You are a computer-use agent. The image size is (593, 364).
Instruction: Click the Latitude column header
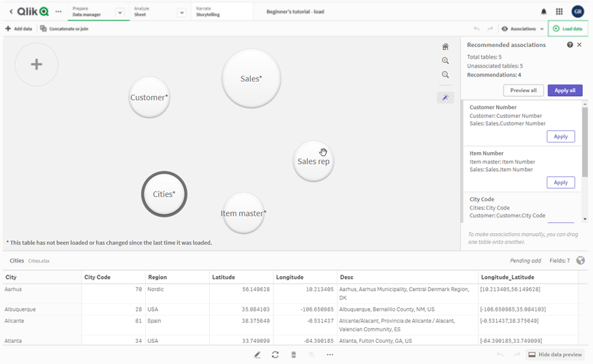click(x=241, y=277)
